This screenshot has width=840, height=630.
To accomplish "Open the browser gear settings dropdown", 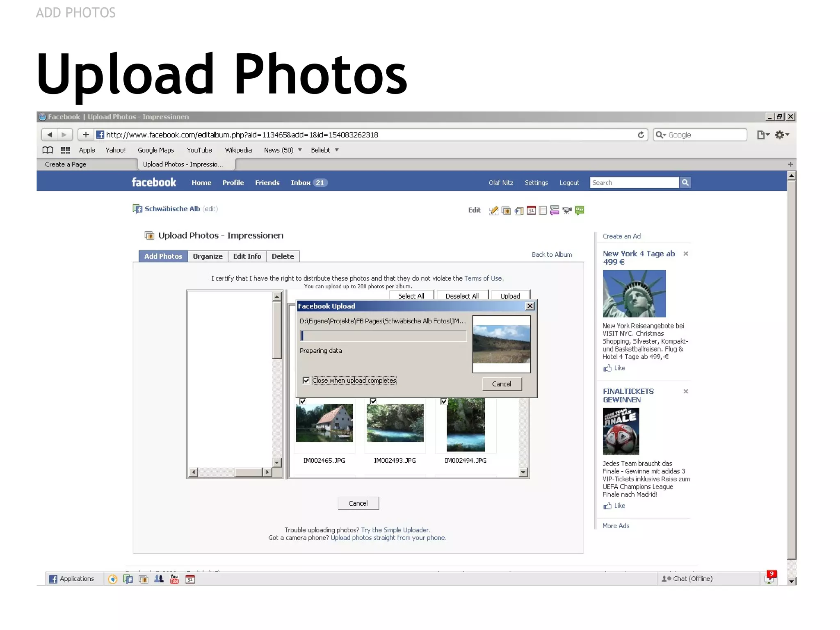I will [782, 135].
